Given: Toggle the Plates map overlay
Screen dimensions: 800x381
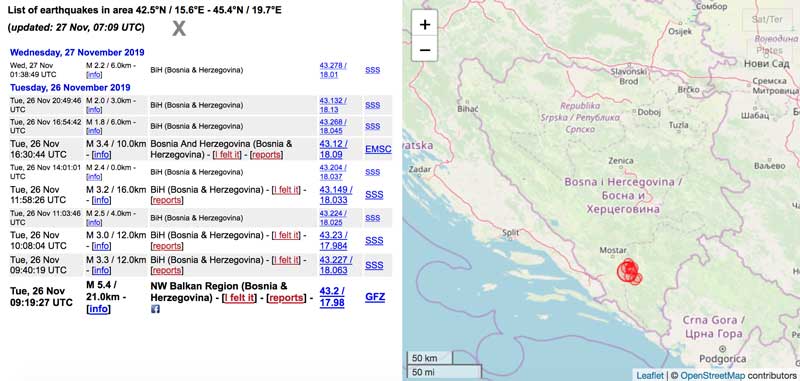Looking at the screenshot, I should (x=770, y=51).
